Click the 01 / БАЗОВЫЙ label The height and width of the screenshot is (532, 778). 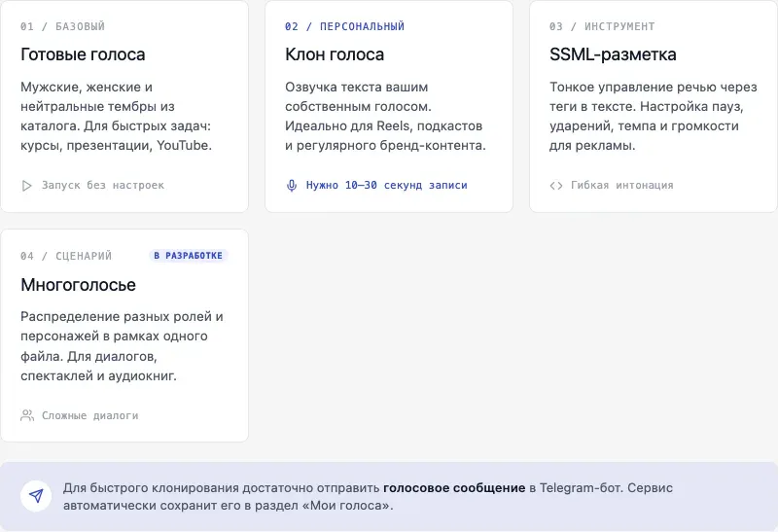coord(62,26)
